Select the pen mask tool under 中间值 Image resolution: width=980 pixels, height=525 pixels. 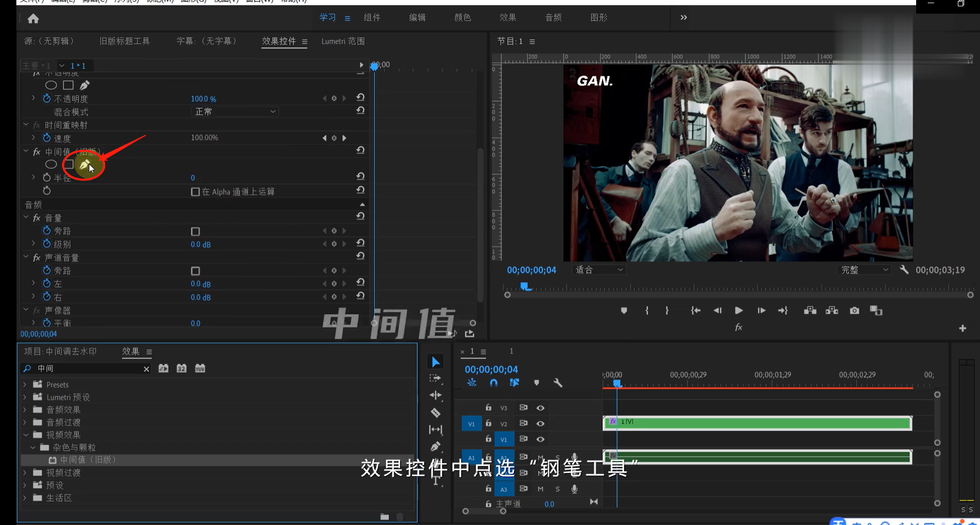pyautogui.click(x=84, y=165)
